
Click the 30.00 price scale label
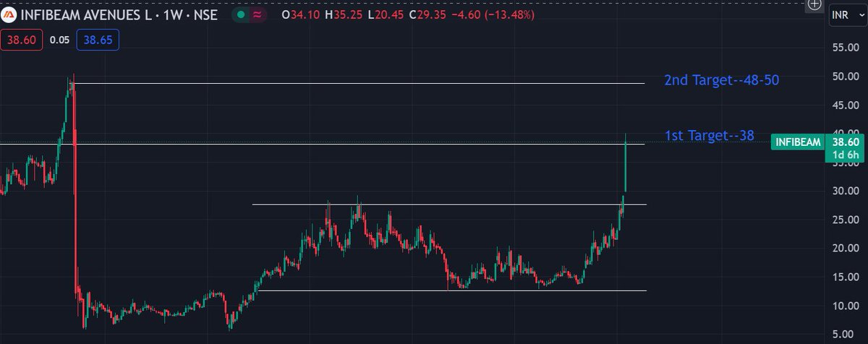[847, 191]
